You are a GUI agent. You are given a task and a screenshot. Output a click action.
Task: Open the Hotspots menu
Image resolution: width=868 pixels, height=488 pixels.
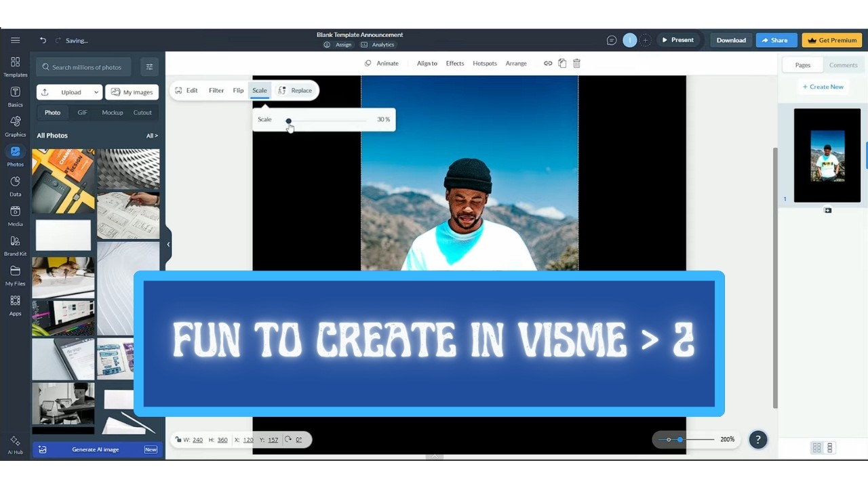pos(485,63)
